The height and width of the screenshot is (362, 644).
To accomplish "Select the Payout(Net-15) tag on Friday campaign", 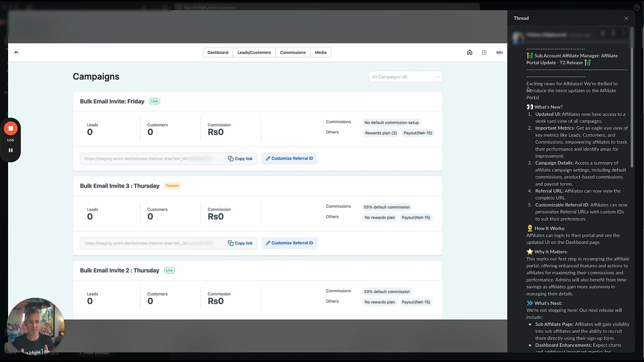I will coord(418,133).
